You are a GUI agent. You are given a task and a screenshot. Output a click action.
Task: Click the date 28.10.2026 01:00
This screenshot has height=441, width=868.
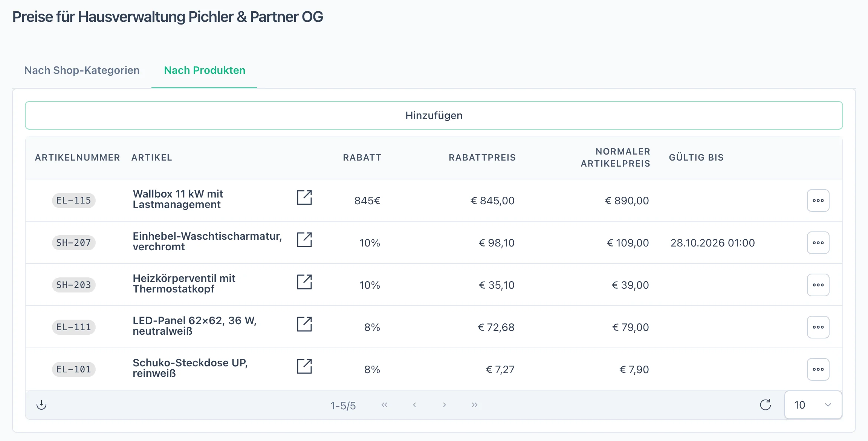(x=712, y=243)
